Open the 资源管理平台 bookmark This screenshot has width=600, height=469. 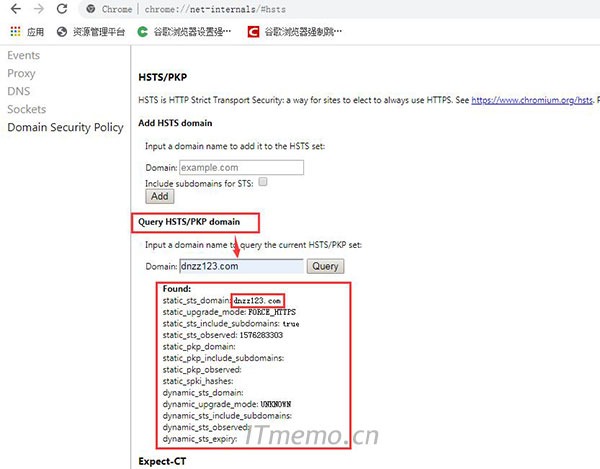[x=91, y=32]
